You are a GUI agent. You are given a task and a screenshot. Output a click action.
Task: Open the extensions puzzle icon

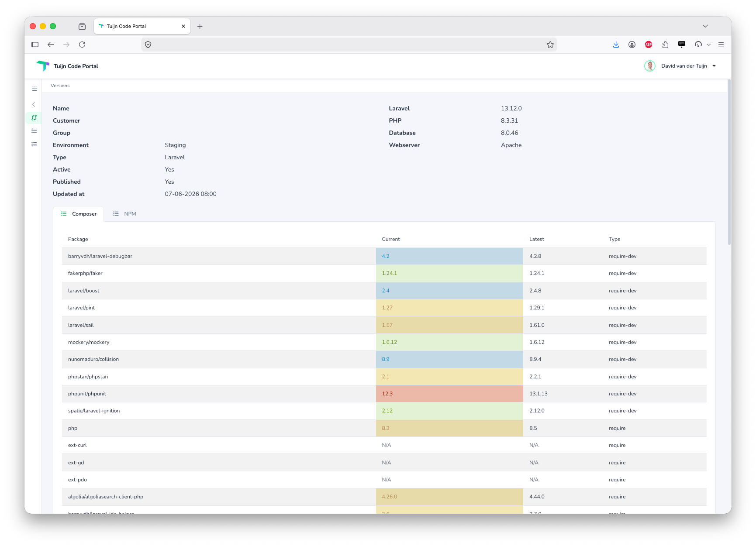[665, 45]
